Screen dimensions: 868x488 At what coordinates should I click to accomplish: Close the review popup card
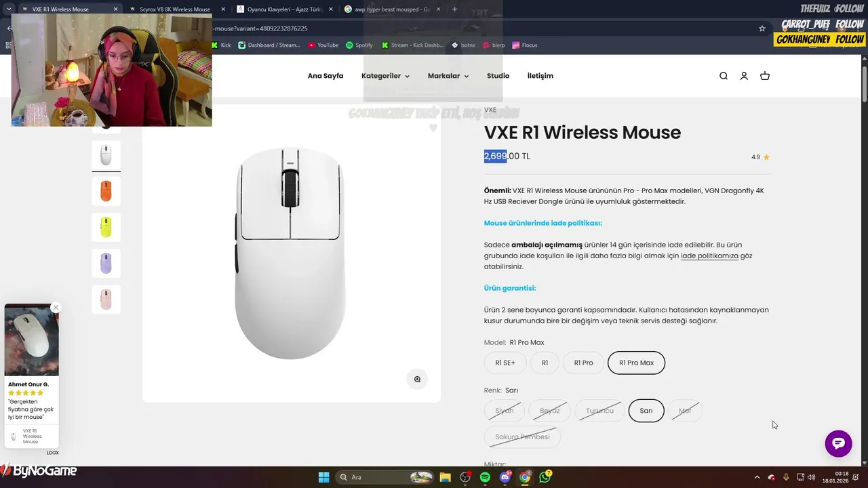[x=56, y=308]
